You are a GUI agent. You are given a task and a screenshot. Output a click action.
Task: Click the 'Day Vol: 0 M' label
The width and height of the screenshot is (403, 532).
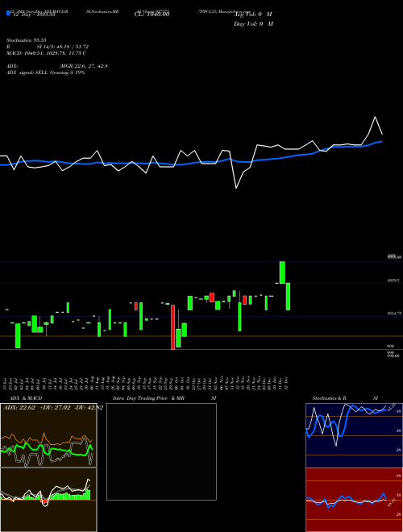(x=253, y=24)
